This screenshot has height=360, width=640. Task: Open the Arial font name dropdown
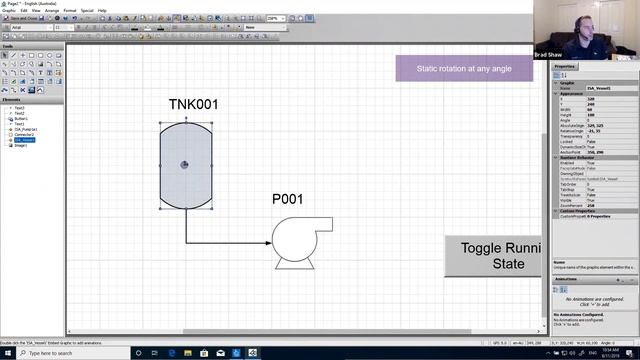coord(50,27)
